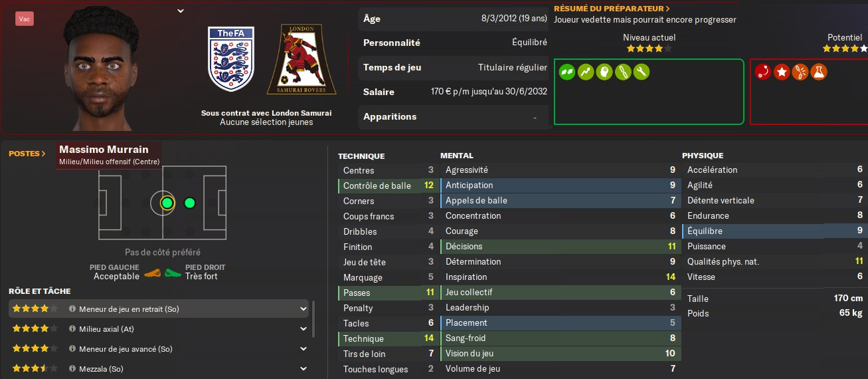Click the head profile strength icon

[604, 72]
